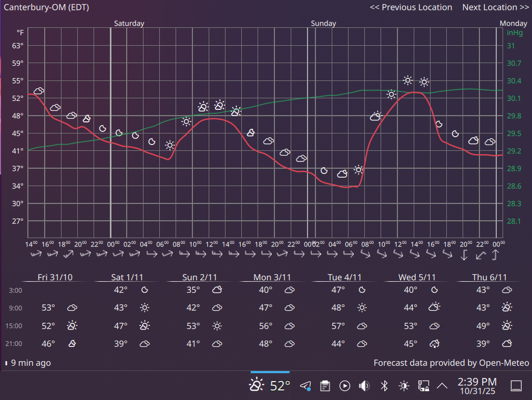This screenshot has width=532, height=400.
Task: Open the Telegram tray icon
Action: 305,386
